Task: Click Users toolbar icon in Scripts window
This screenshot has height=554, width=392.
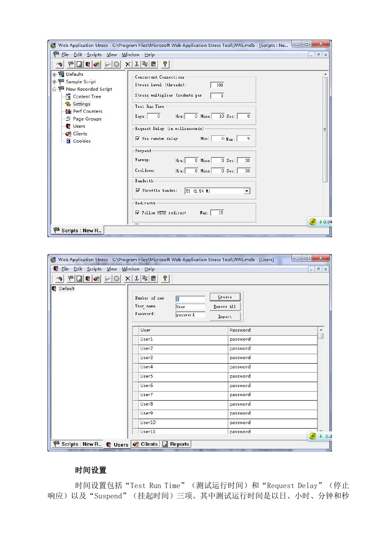Action: pos(88,64)
